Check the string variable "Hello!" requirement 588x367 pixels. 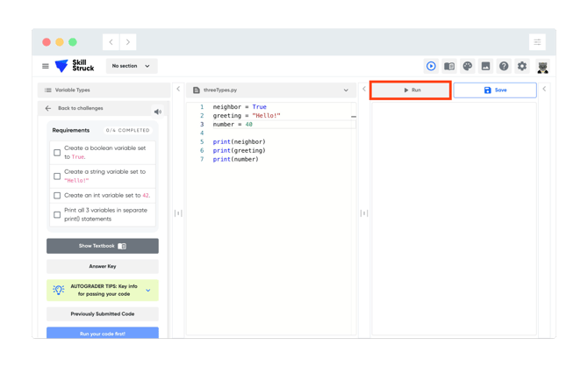(x=57, y=176)
